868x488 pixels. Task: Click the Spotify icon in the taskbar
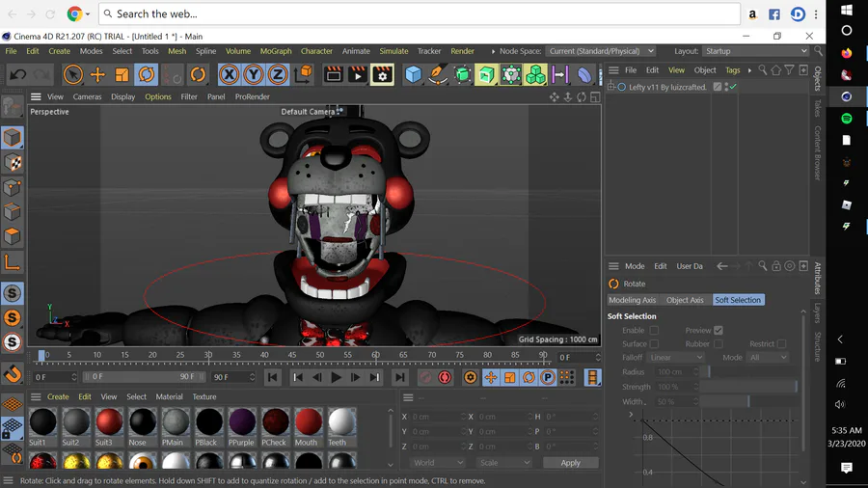[846, 118]
